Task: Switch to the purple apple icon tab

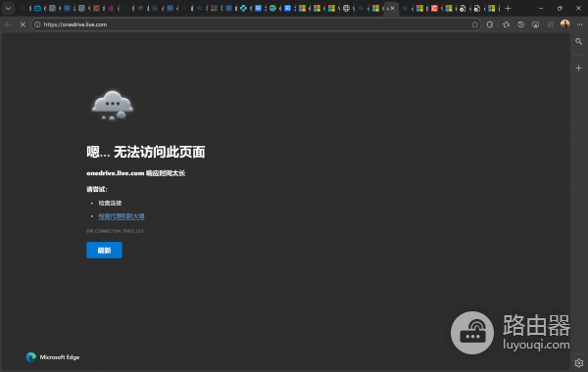Action: (x=111, y=8)
